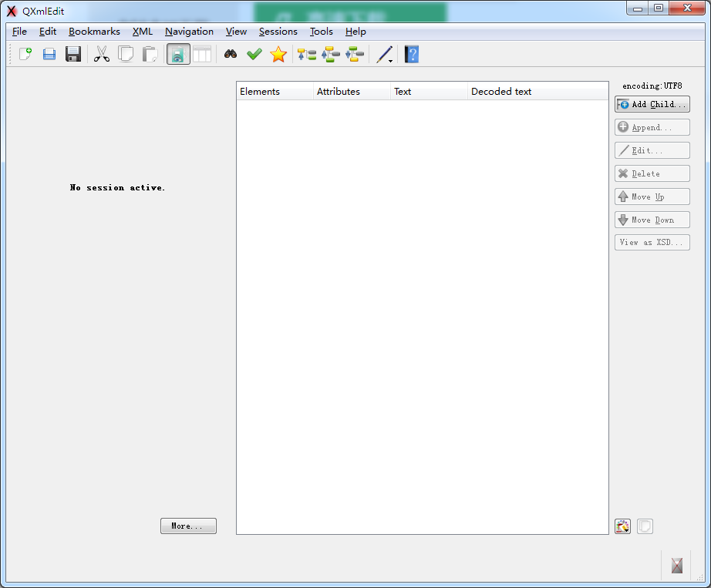Viewport: 711px width, 588px height.
Task: Click the Text column header
Action: tap(429, 92)
